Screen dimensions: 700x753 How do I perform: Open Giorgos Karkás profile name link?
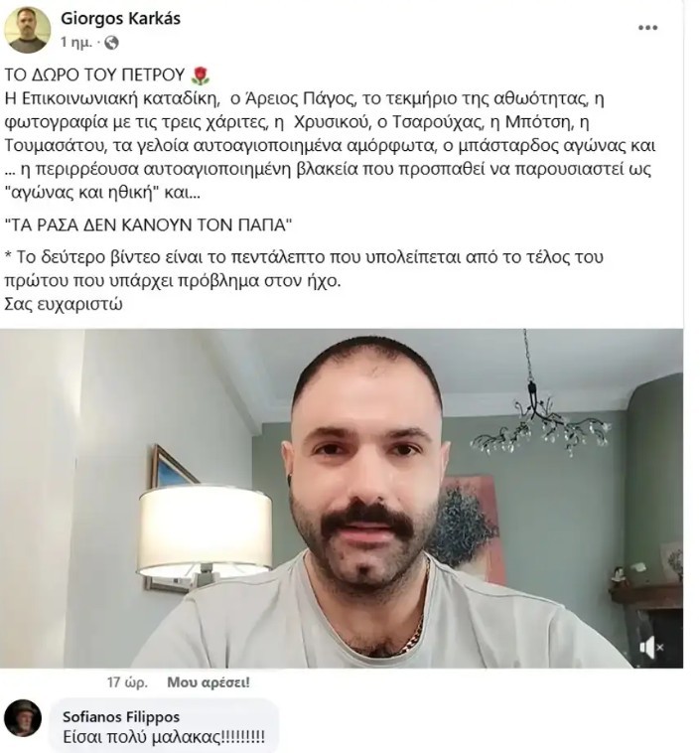[120, 18]
